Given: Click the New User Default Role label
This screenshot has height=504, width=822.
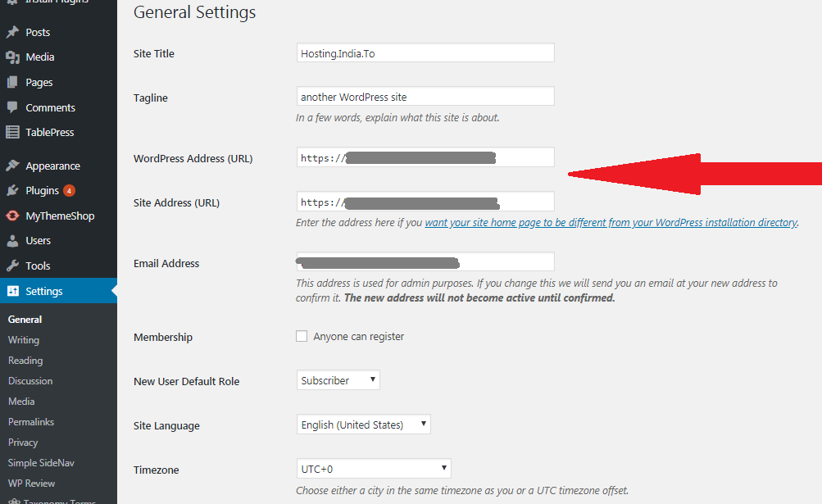Looking at the screenshot, I should click(187, 381).
